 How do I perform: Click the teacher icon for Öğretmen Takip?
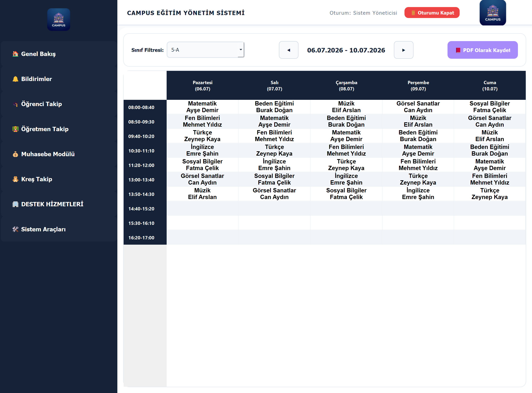tap(15, 129)
